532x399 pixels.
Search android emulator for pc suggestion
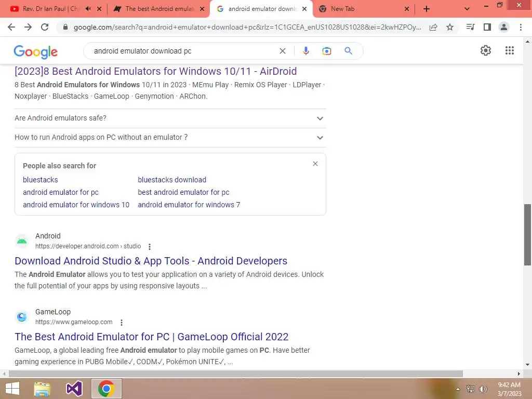coord(61,192)
